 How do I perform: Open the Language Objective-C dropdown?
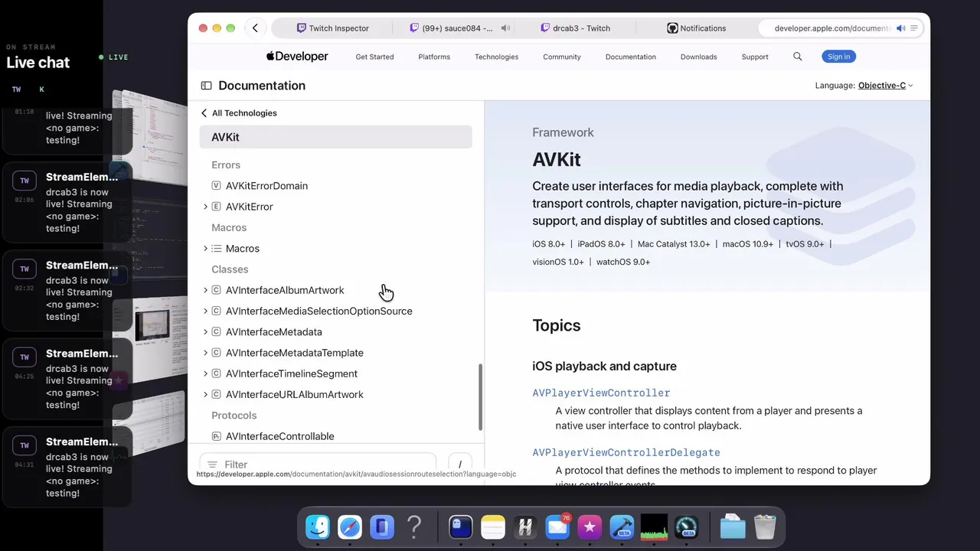coord(886,86)
